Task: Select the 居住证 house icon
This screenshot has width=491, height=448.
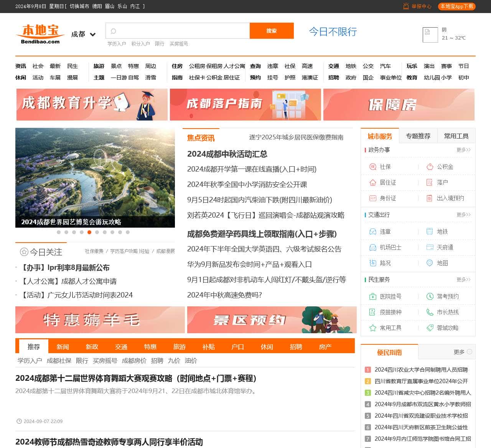Action: [372, 182]
